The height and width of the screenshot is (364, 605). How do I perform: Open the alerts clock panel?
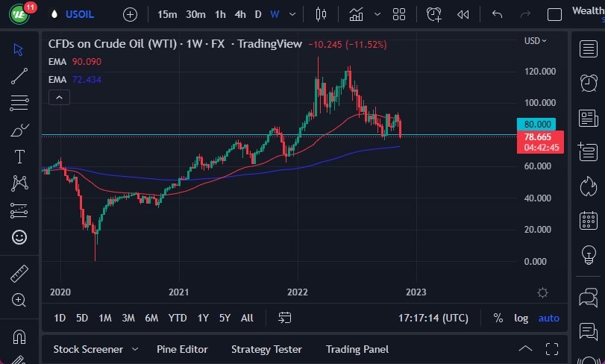point(589,81)
